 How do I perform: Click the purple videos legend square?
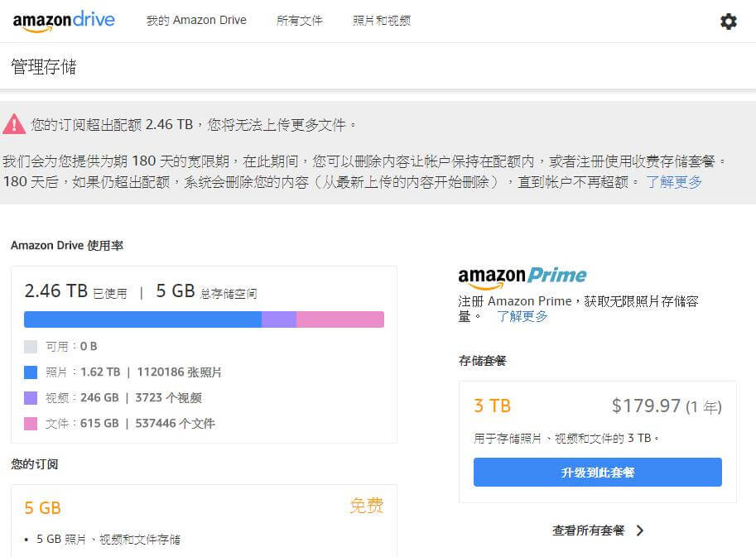(x=31, y=398)
